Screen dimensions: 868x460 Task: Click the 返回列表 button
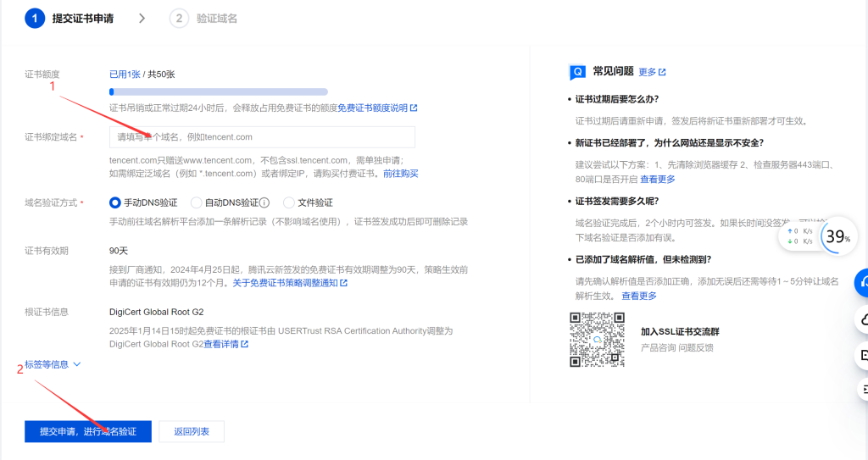(192, 431)
